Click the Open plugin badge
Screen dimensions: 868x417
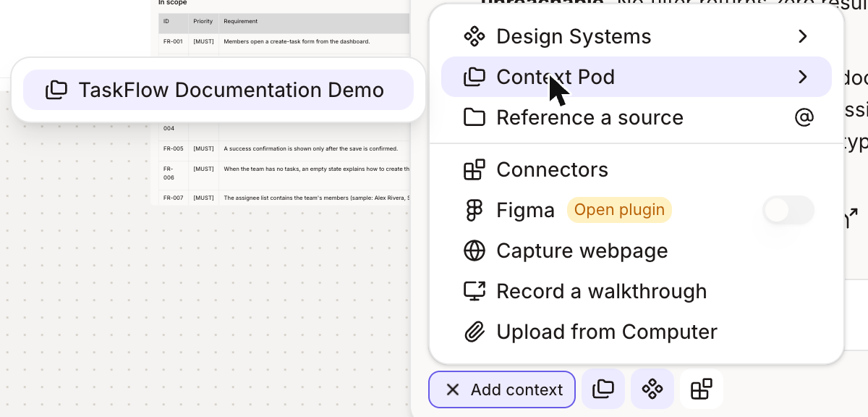619,210
